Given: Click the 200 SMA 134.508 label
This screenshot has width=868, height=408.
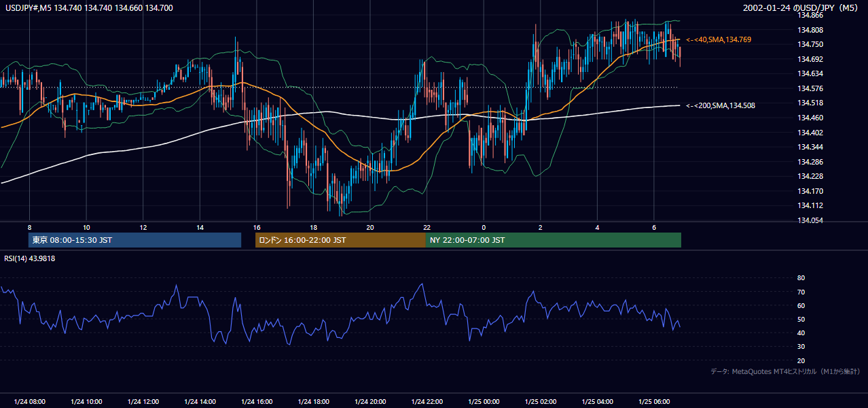Looking at the screenshot, I should 721,105.
